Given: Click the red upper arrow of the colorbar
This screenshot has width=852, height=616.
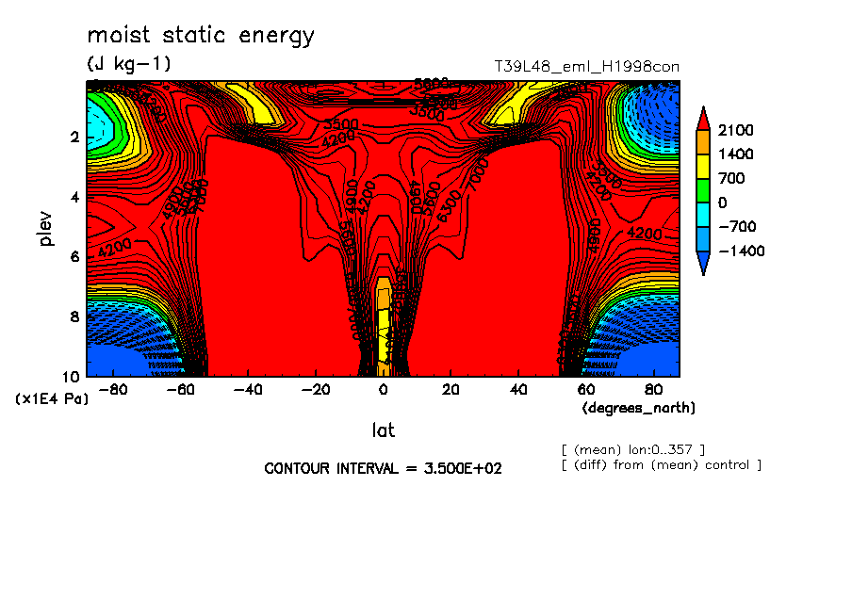Looking at the screenshot, I should click(702, 119).
